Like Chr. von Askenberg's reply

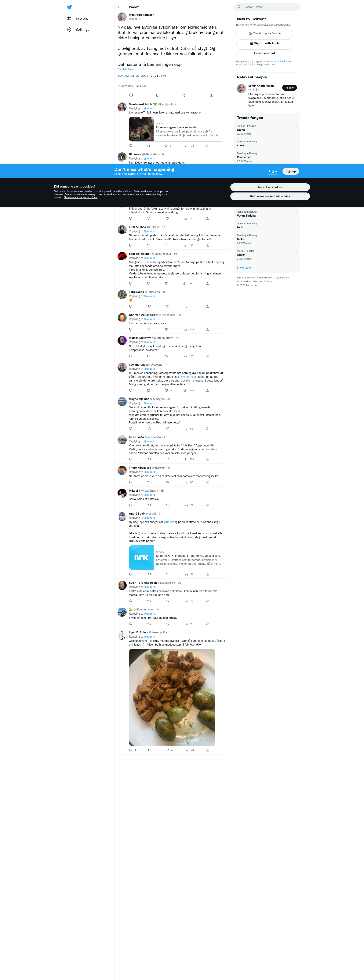pyautogui.click(x=166, y=330)
